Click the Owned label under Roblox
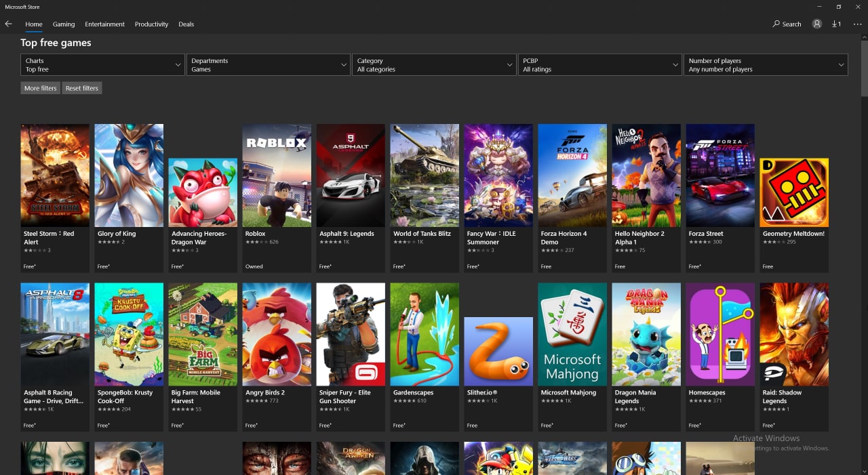Viewport: 868px width, 475px height. coord(254,266)
